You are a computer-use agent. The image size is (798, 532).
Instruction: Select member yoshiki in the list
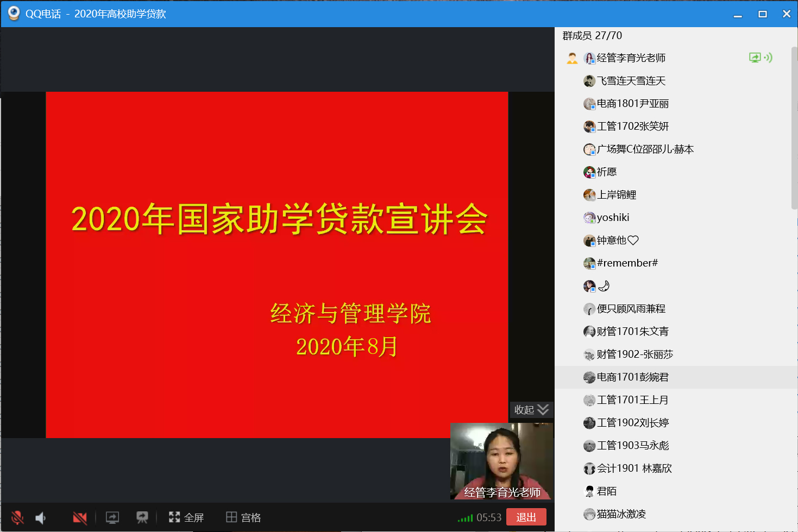pos(613,218)
